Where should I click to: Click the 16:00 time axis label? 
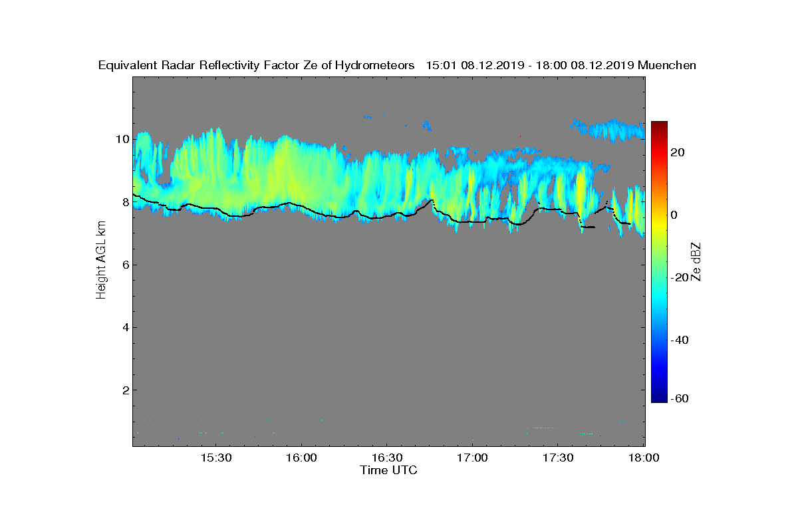301,458
